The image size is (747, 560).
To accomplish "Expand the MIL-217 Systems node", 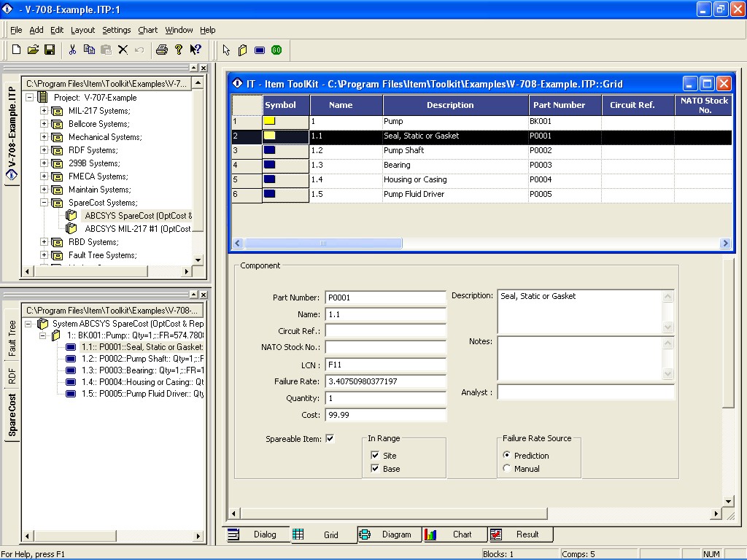I will 44,111.
